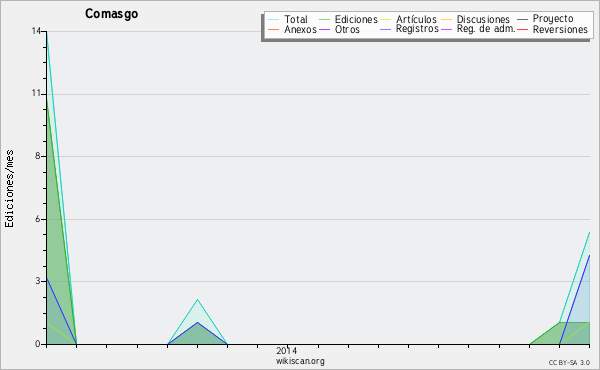600x370 pixels.
Task: Click the y-axis value 11
Action: pos(36,93)
